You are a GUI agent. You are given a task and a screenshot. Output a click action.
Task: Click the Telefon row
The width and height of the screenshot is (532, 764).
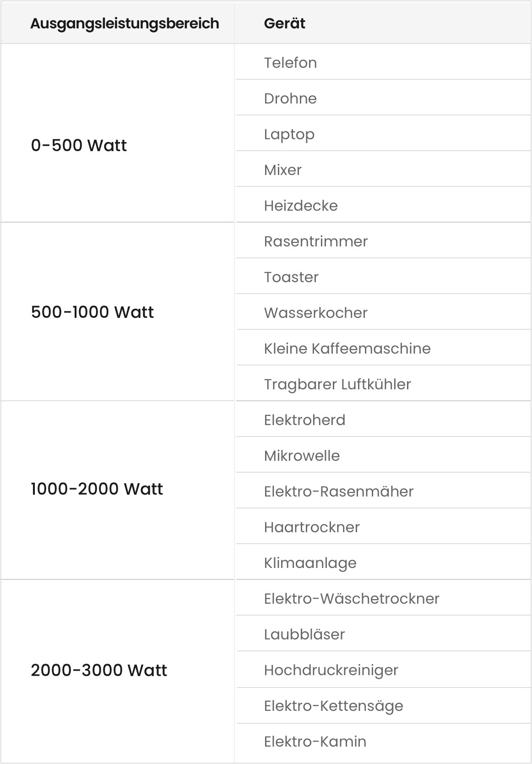click(x=290, y=62)
